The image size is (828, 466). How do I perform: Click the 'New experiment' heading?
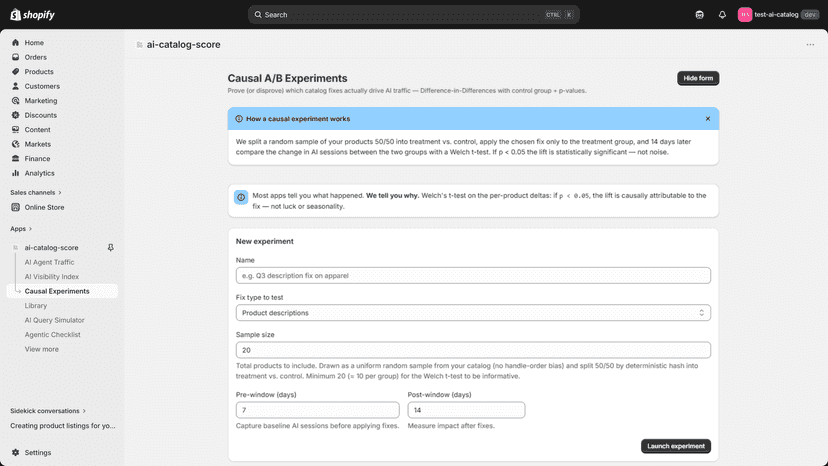point(265,241)
